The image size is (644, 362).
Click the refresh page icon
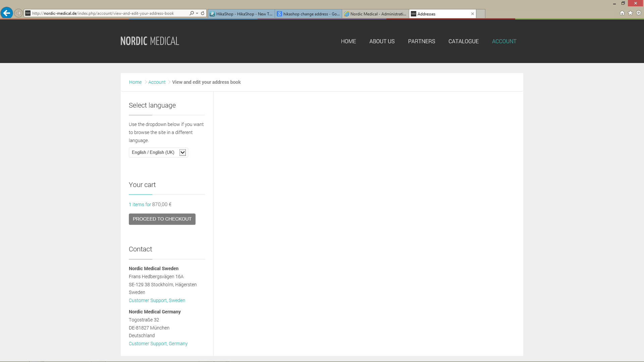tap(203, 13)
